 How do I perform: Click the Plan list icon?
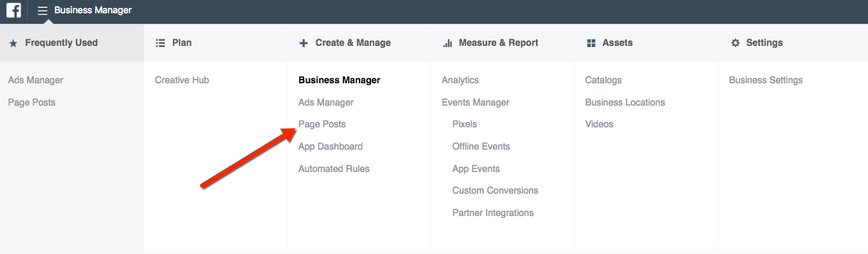click(x=160, y=43)
